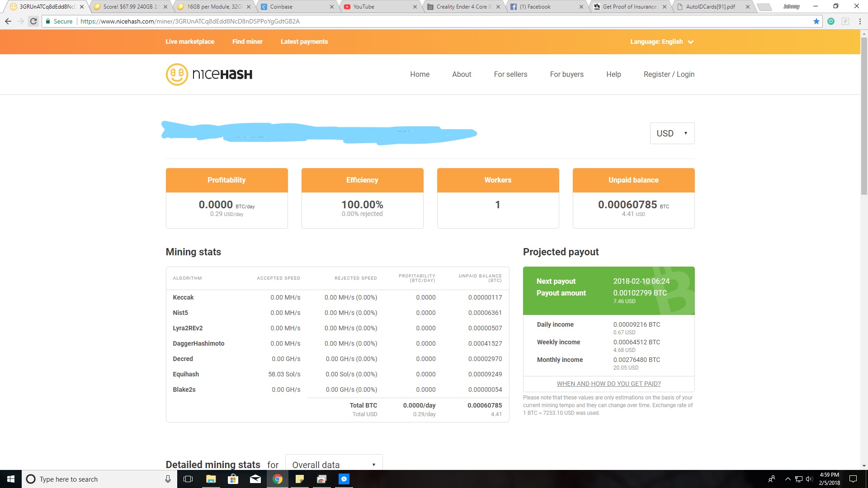Image resolution: width=868 pixels, height=488 pixels.
Task: Open the Overall data selector
Action: point(334,465)
